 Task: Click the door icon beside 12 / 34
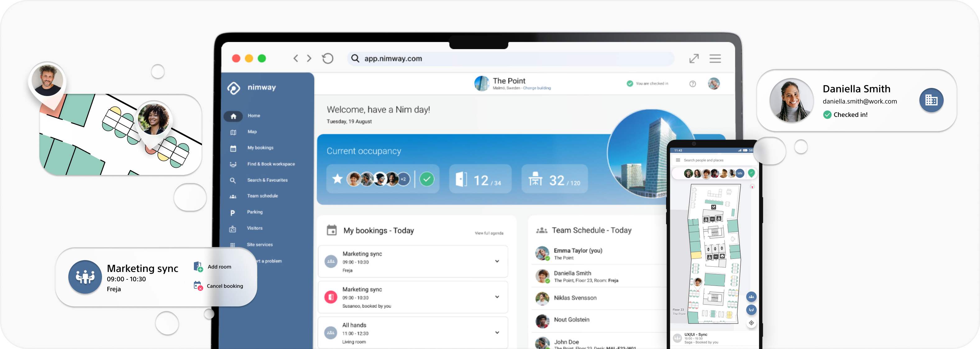pos(461,179)
